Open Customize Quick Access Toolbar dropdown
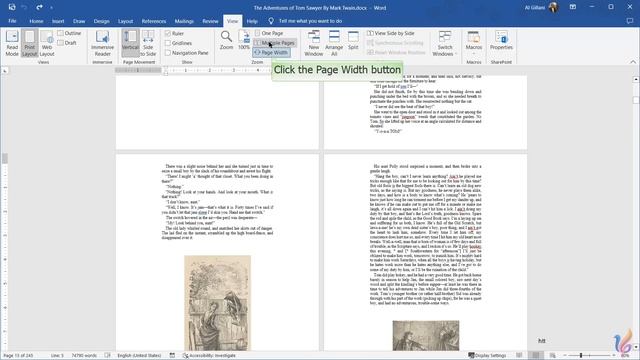Screen dimensions: 640x360 pyautogui.click(x=51, y=7)
